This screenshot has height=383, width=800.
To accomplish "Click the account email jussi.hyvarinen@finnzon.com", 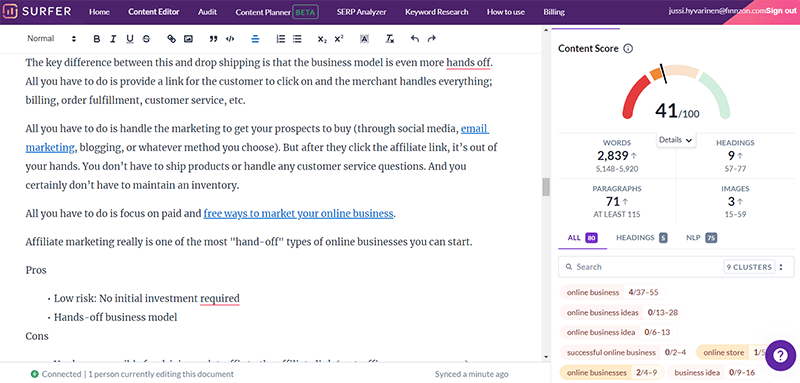I will click(x=716, y=10).
